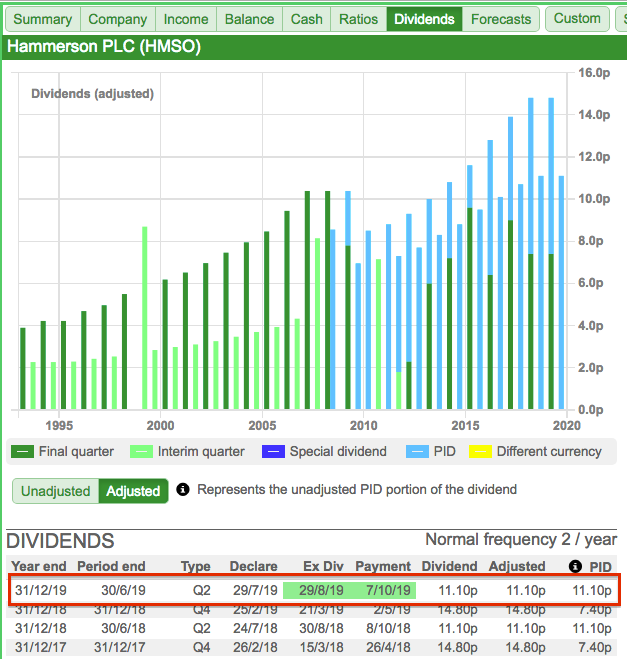Click the Dividends (adjusted) chart title
This screenshot has height=659, width=627.
pyautogui.click(x=92, y=94)
